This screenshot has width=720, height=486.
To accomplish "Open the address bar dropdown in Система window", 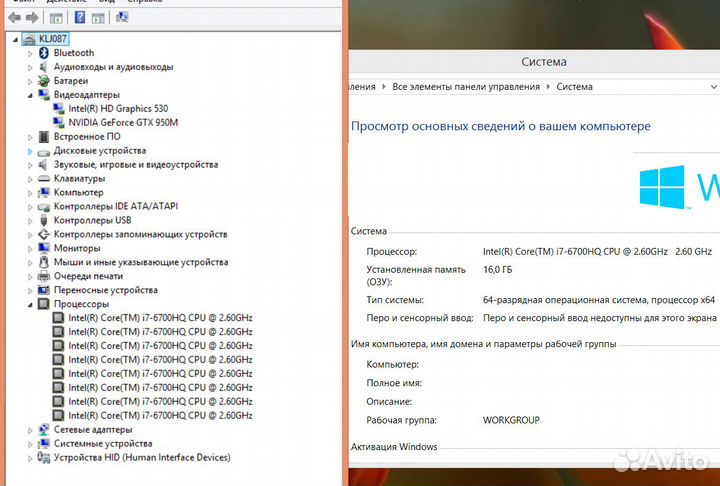I will [714, 87].
